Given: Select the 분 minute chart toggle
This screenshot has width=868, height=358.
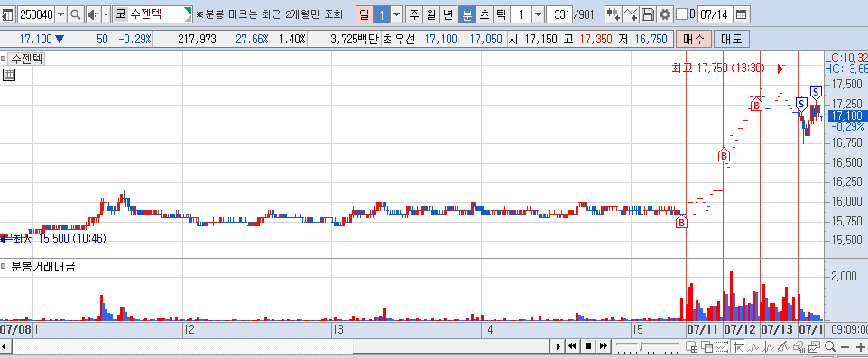Looking at the screenshot, I should pos(467,14).
